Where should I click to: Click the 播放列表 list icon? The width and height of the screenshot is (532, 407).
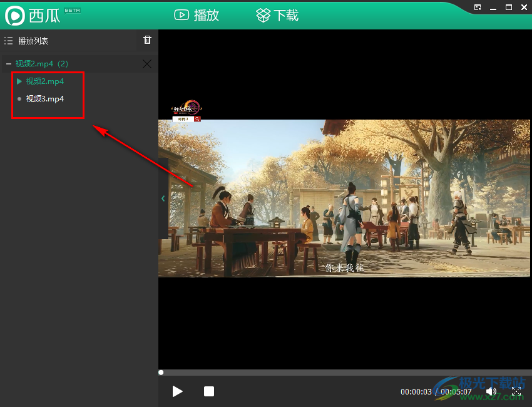click(x=9, y=41)
